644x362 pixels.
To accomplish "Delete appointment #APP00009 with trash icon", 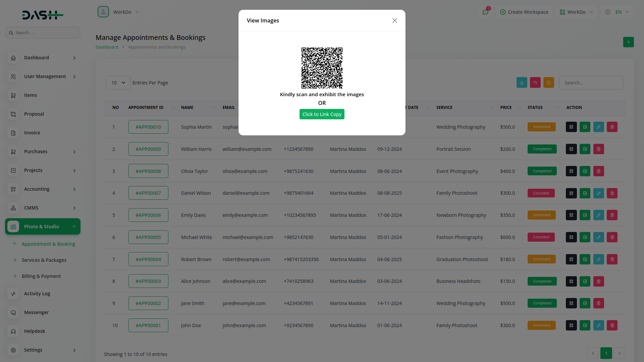I will click(x=598, y=149).
